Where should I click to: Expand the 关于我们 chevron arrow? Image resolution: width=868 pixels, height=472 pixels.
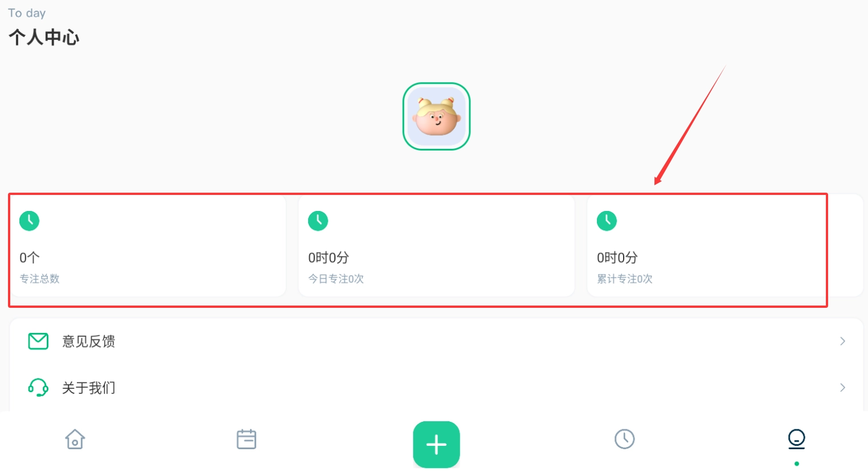tap(842, 388)
